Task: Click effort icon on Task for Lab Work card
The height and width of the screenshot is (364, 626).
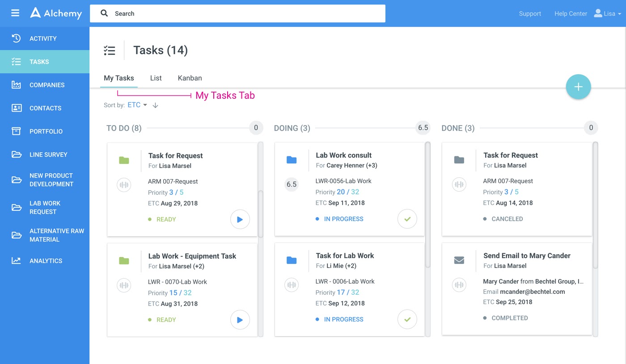Action: point(292,285)
